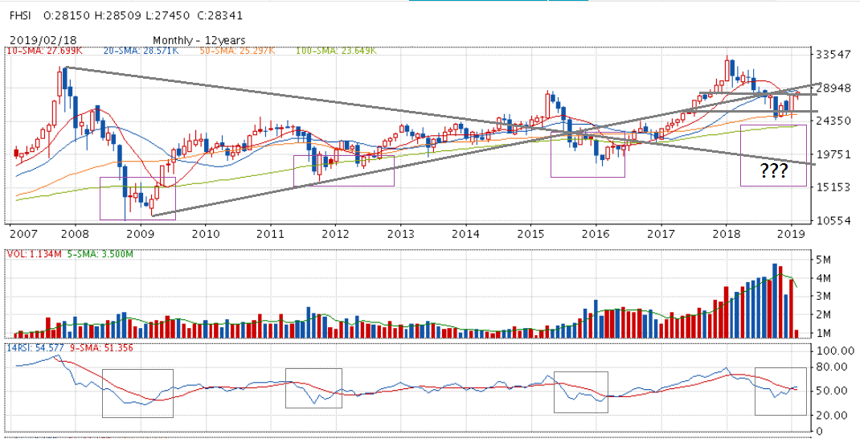Click the 20.00 RSI axis value

[832, 416]
